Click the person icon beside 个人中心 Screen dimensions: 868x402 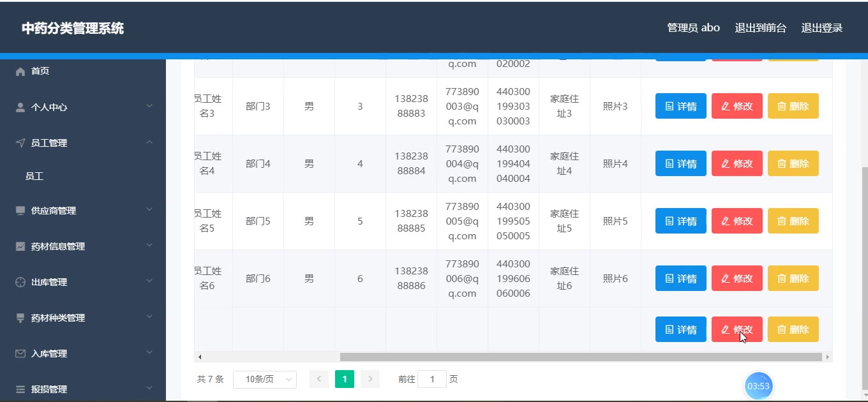point(20,107)
